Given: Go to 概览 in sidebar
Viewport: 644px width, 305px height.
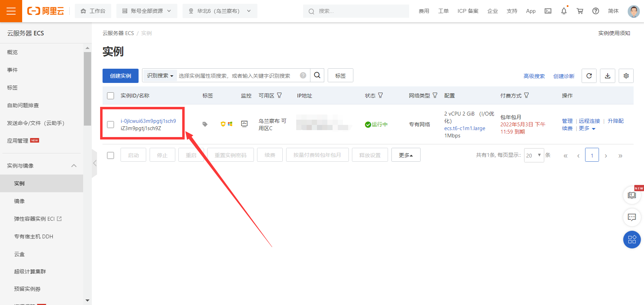Looking at the screenshot, I should (x=12, y=52).
